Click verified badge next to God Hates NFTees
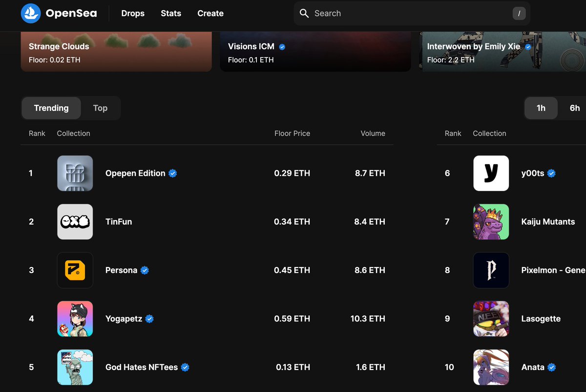The height and width of the screenshot is (392, 586). pos(185,367)
